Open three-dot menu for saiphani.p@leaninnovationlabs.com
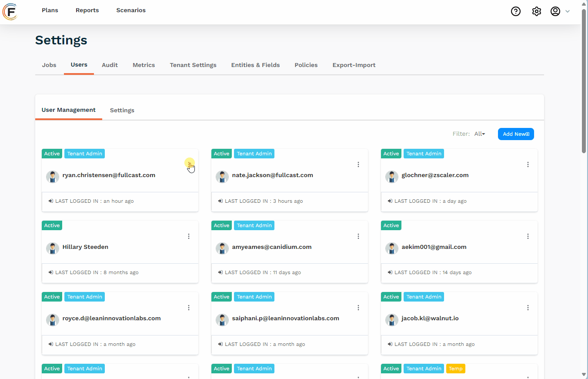The width and height of the screenshot is (588, 379). [358, 308]
